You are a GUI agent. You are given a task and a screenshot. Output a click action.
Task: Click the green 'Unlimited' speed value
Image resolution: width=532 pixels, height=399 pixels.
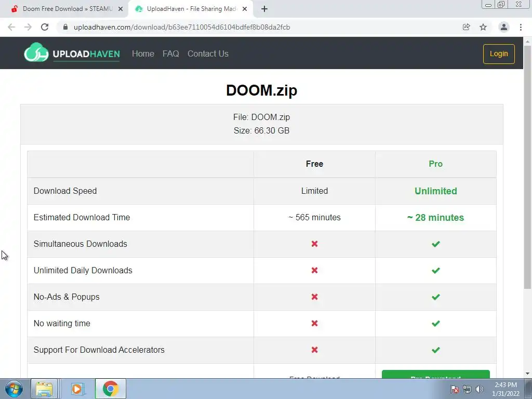(436, 191)
